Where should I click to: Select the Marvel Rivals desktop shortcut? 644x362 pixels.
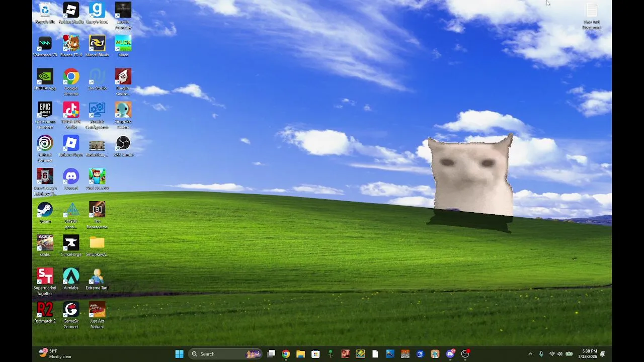coord(97,47)
